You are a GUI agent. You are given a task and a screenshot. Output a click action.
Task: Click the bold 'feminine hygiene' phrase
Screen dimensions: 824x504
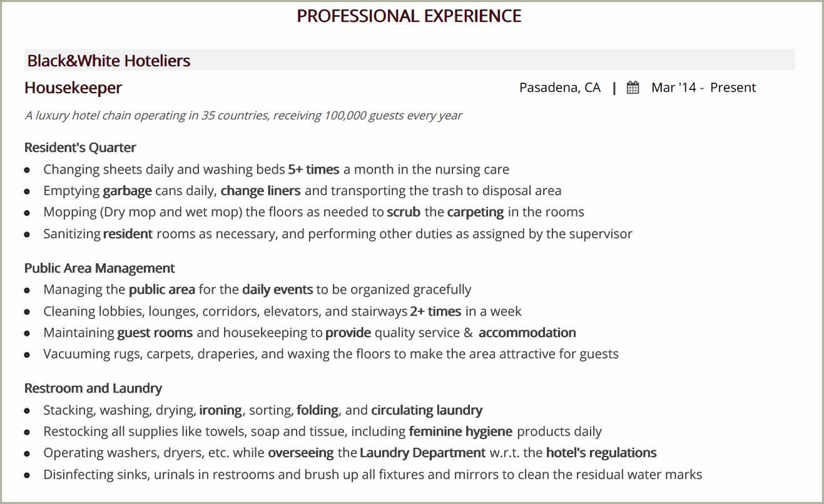[x=460, y=431]
